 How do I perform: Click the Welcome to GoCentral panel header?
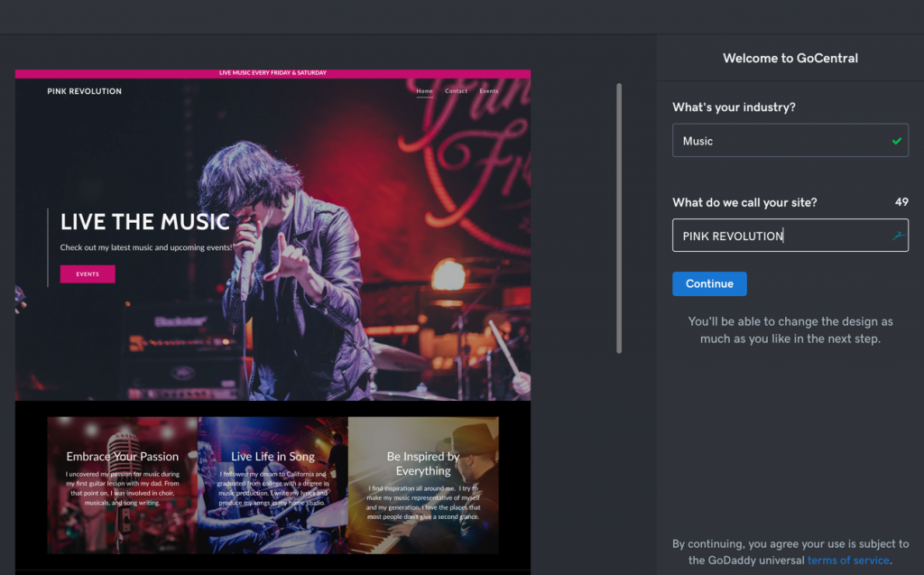point(790,58)
